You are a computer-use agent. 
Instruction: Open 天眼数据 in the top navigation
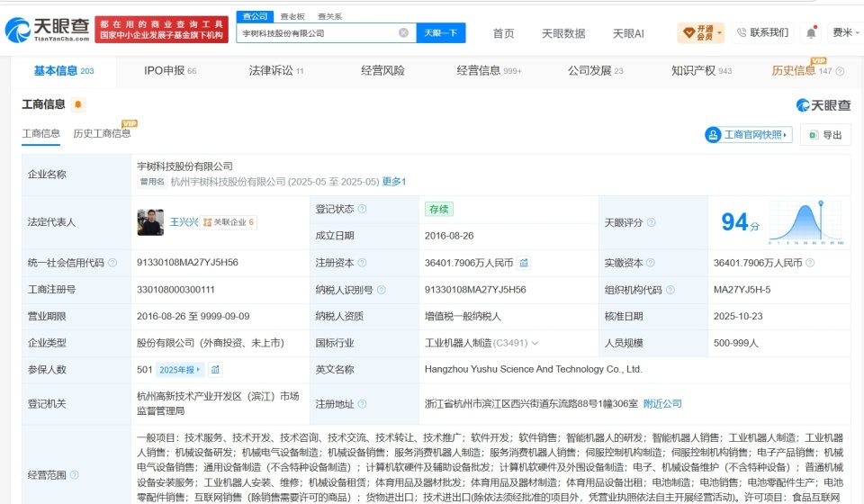[x=563, y=33]
